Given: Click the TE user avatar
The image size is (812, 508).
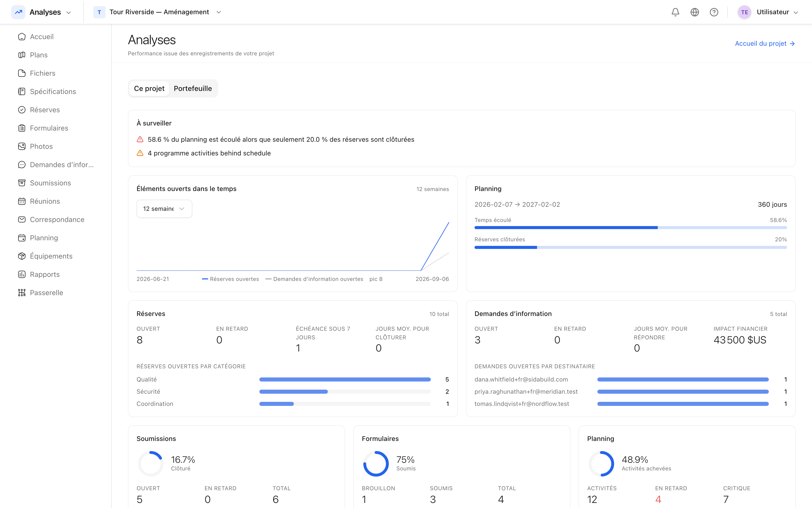Looking at the screenshot, I should point(744,12).
